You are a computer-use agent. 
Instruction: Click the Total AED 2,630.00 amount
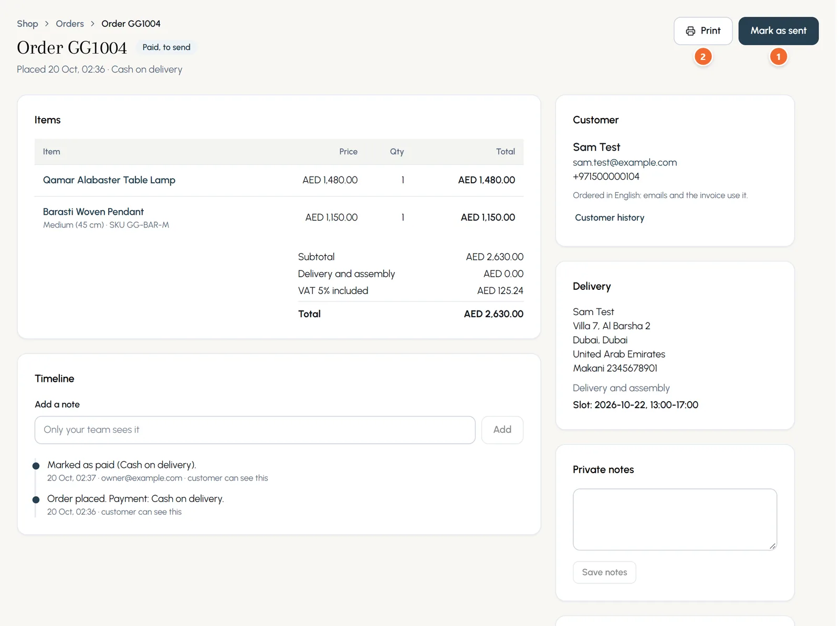pyautogui.click(x=493, y=314)
